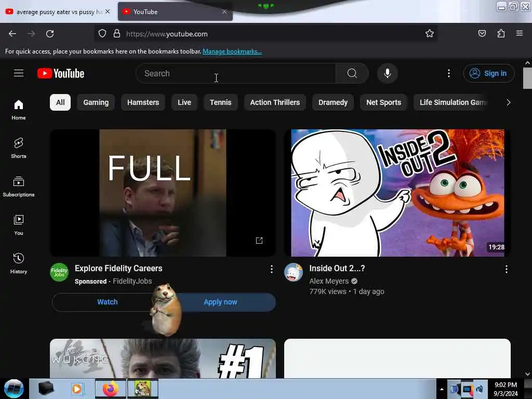Open the You section in sidebar
Image resolution: width=532 pixels, height=399 pixels.
(x=19, y=225)
